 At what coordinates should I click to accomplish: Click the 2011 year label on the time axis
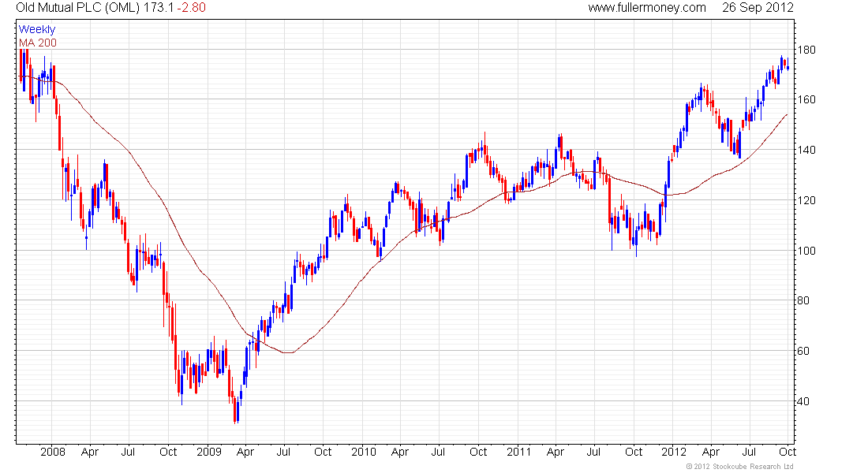(518, 452)
